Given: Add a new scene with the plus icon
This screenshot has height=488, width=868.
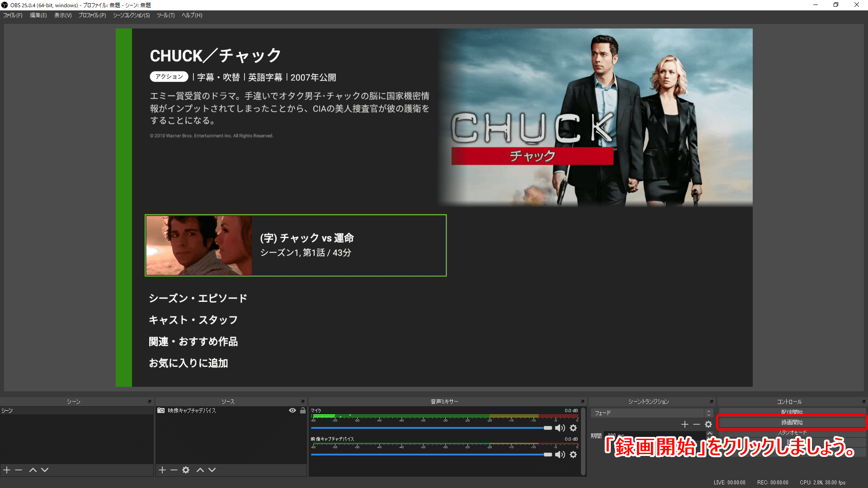Looking at the screenshot, I should tap(7, 470).
